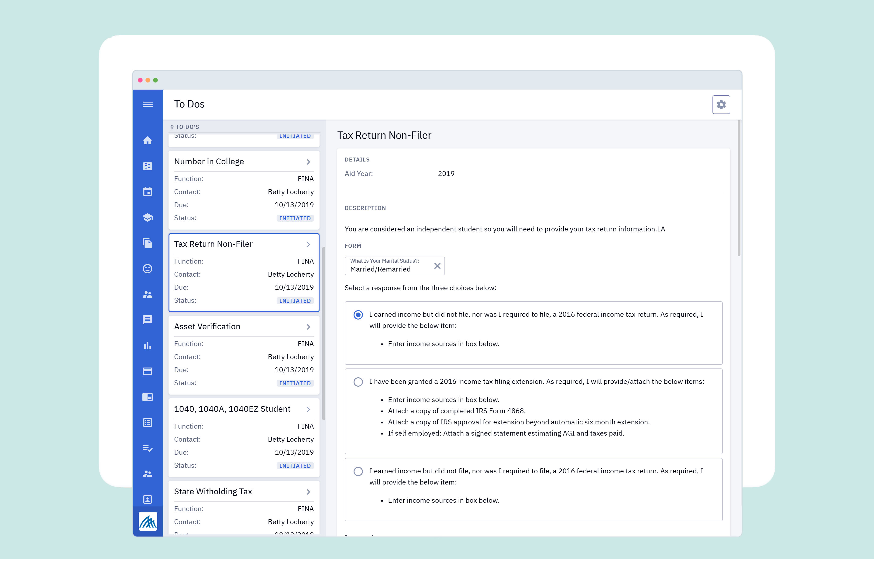Open the list article icon in sidebar
Viewport: 874px width, 588px height.
(x=148, y=423)
